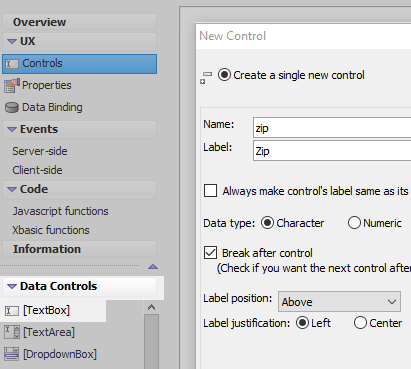Click the single new control icon
Screen dimensions: 411x369
click(x=206, y=78)
